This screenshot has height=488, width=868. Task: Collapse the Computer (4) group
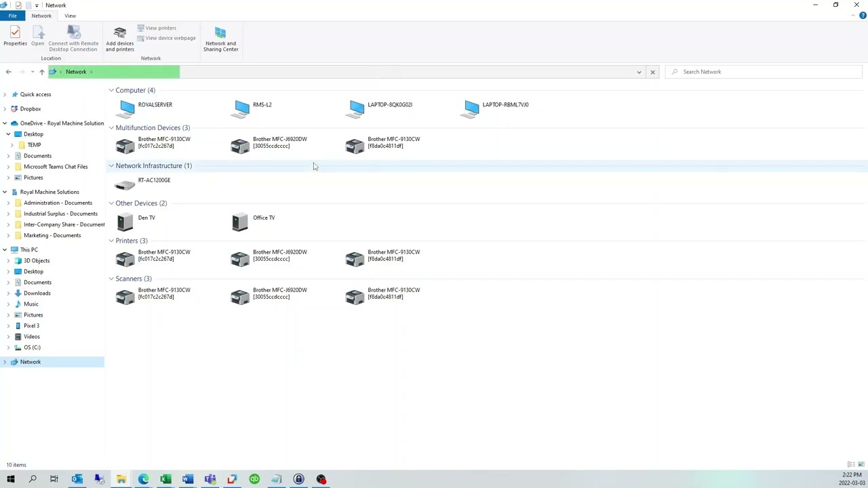(111, 90)
